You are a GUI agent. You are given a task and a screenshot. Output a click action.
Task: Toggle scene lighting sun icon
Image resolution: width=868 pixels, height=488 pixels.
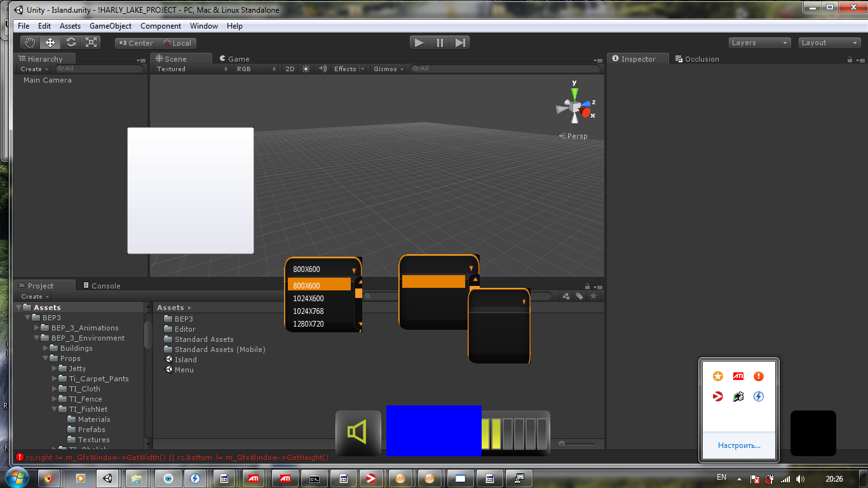[306, 69]
